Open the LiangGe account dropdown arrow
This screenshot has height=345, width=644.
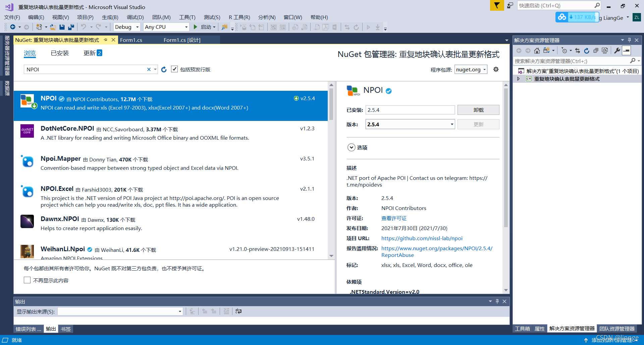pos(628,17)
